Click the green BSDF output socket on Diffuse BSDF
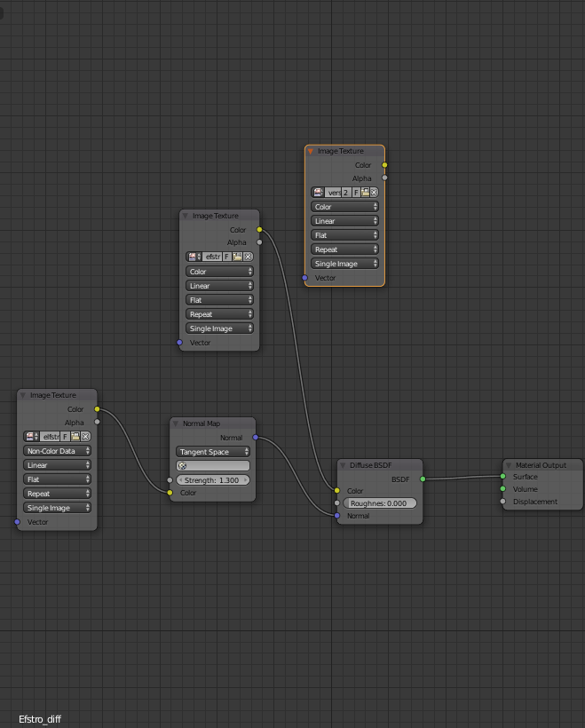The height and width of the screenshot is (728, 585). 423,479
